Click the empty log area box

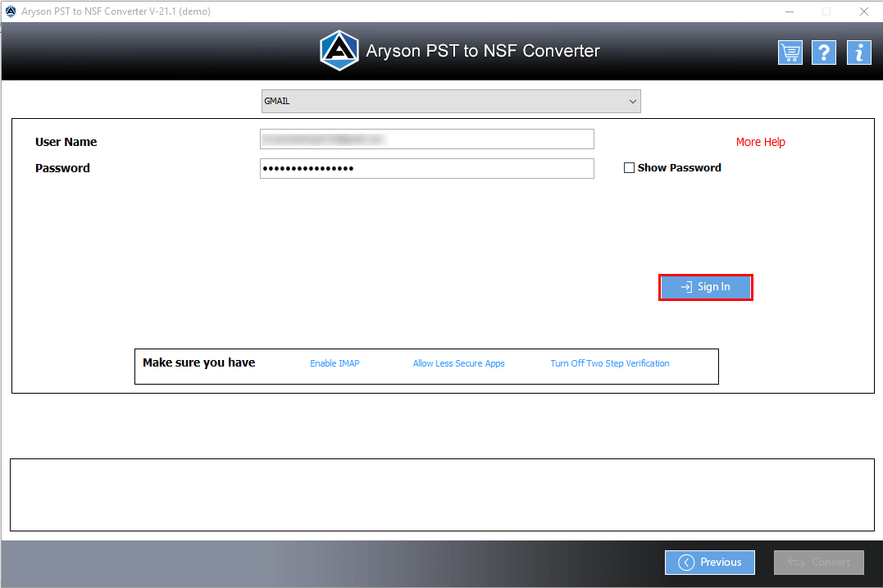pyautogui.click(x=442, y=495)
